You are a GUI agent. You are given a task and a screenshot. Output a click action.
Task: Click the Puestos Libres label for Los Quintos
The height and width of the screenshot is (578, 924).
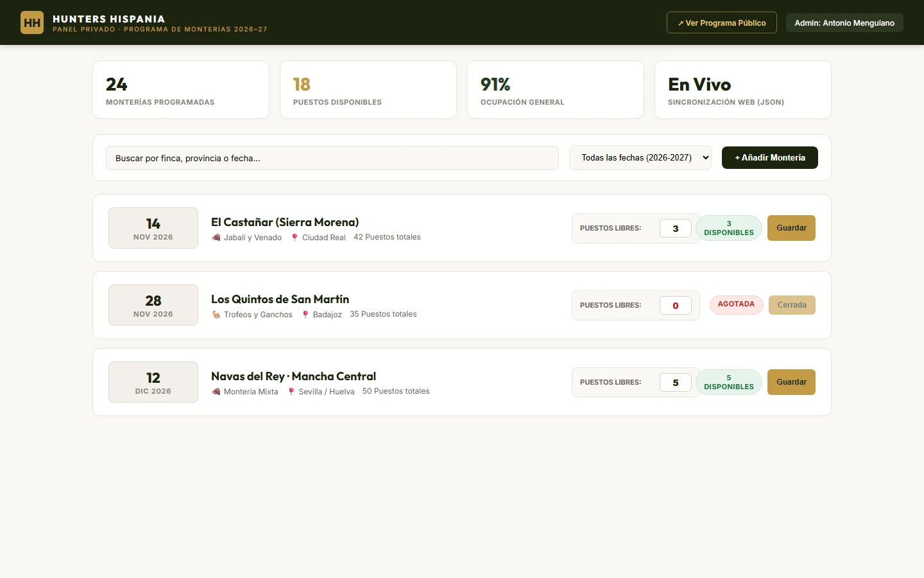(x=611, y=305)
